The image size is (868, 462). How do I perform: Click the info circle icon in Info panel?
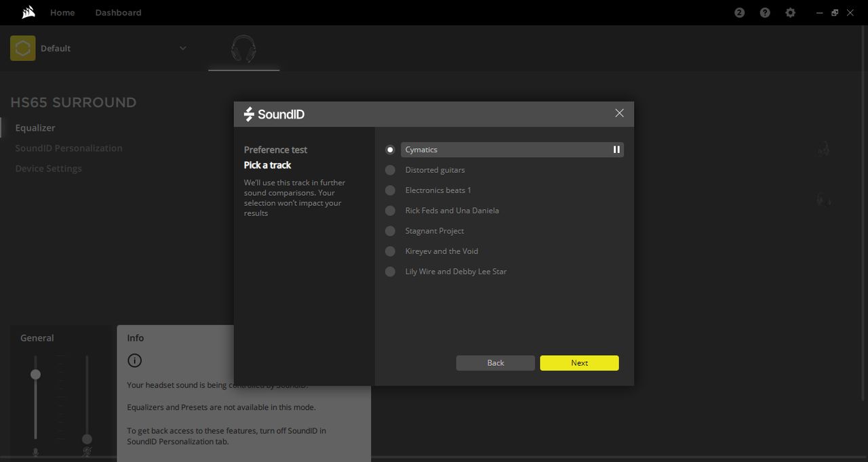point(135,360)
